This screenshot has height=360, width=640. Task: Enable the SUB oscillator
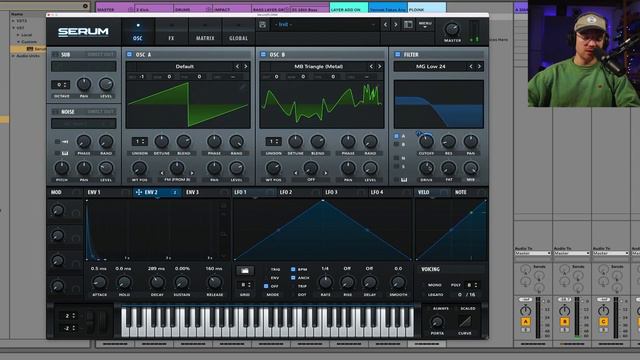tap(55, 54)
